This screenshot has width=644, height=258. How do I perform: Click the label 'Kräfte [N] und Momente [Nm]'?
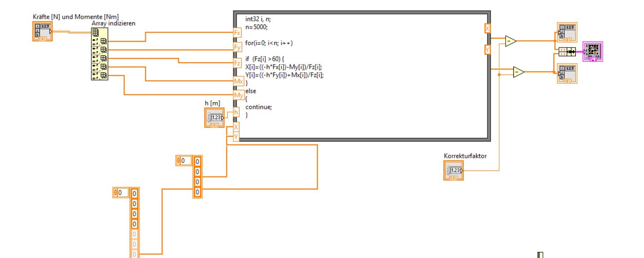click(76, 17)
